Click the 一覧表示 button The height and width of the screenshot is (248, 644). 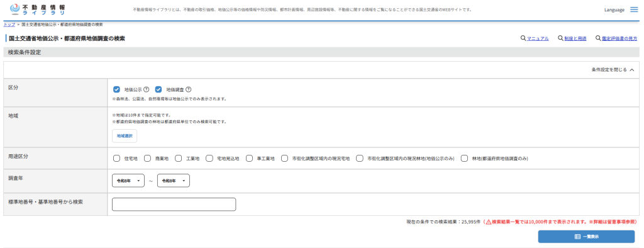[587, 237]
